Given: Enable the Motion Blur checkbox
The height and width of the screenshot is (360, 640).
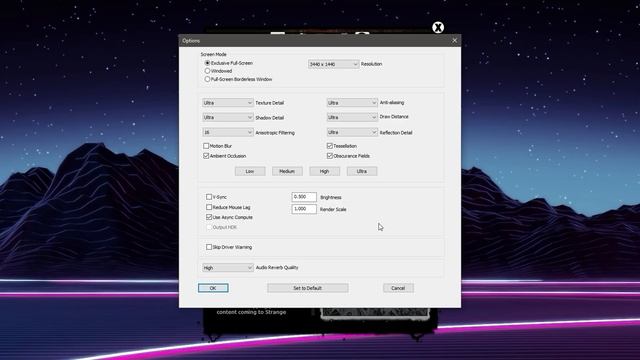Looking at the screenshot, I should [206, 146].
